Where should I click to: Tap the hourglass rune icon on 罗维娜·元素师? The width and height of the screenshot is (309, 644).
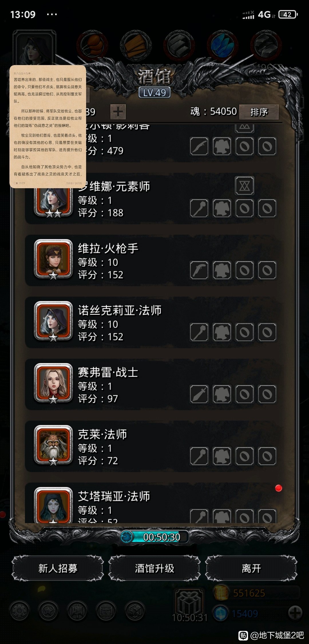(244, 186)
